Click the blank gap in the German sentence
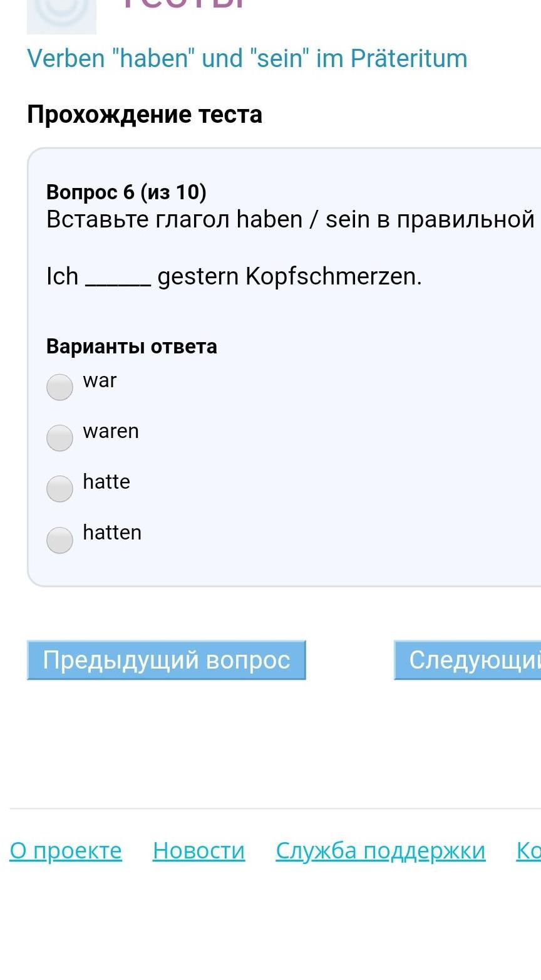The width and height of the screenshot is (541, 980). (118, 278)
